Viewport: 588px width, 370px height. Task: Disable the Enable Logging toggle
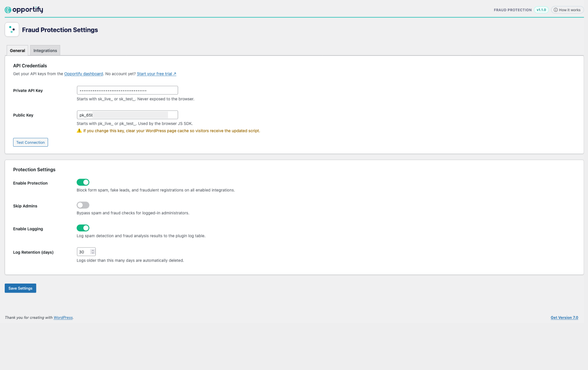(83, 228)
